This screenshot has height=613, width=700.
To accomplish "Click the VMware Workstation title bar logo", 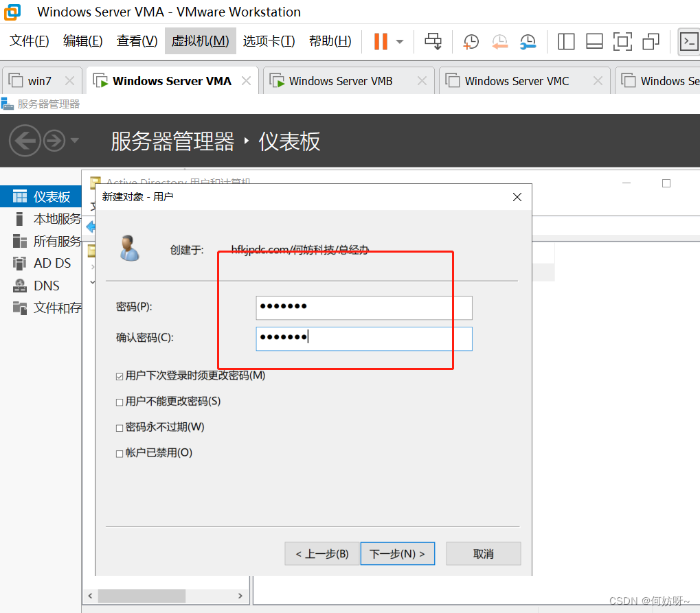I will [x=12, y=12].
